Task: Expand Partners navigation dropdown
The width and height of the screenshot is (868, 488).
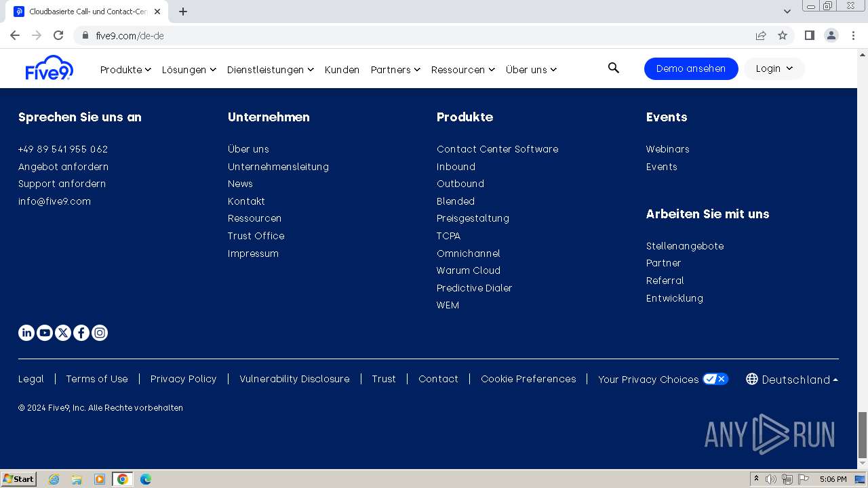Action: tap(395, 69)
